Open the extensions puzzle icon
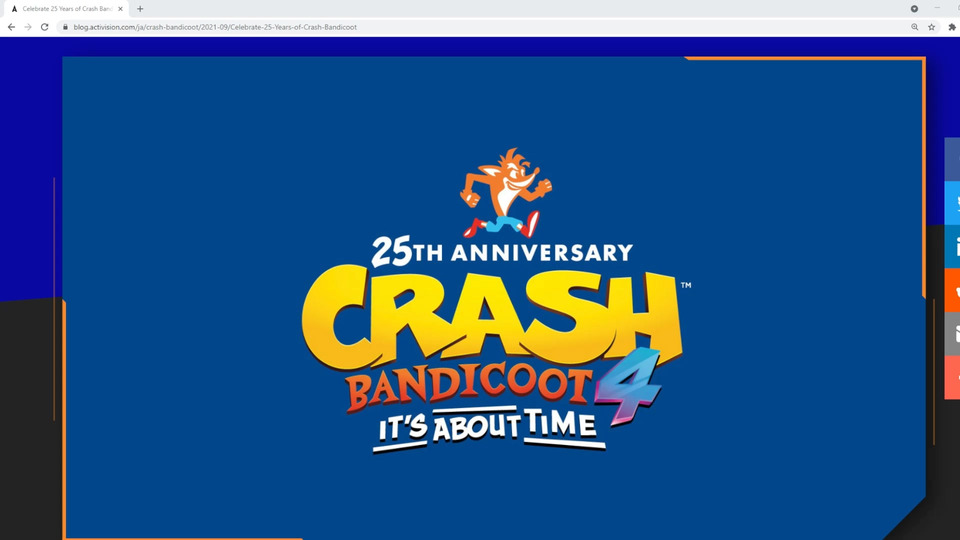The width and height of the screenshot is (960, 540). point(952,27)
